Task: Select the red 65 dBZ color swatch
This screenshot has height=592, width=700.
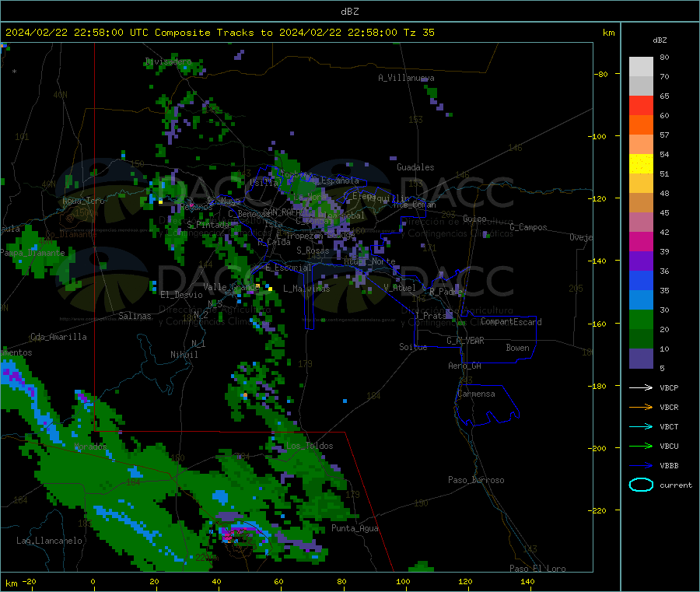Action: (x=641, y=105)
